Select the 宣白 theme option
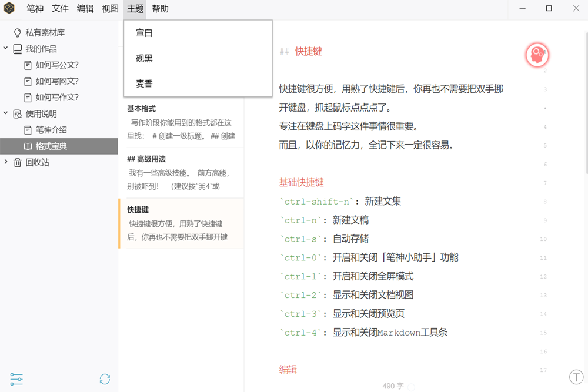This screenshot has height=392, width=588. [144, 33]
